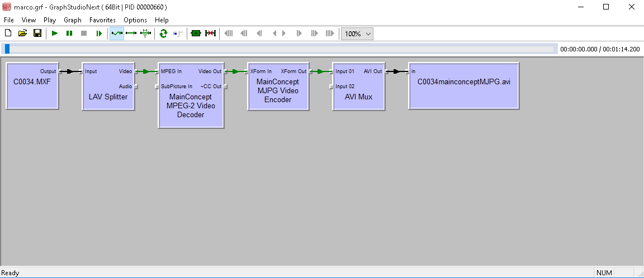This screenshot has width=644, height=278.
Task: Open the 100% zoom dropdown
Action: click(357, 33)
